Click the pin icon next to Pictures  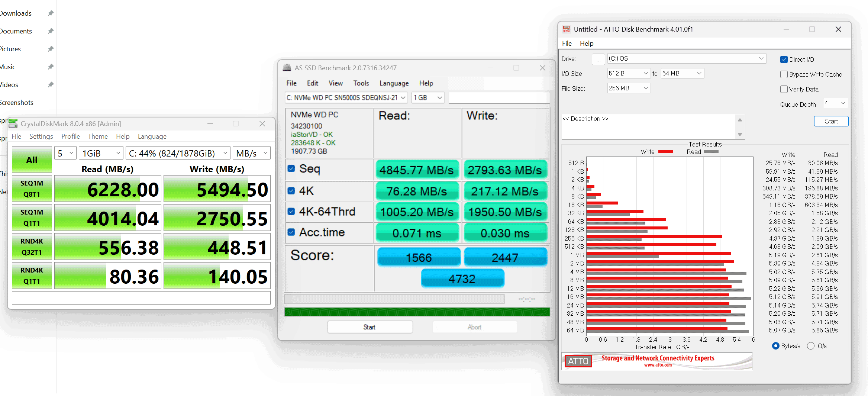point(51,49)
